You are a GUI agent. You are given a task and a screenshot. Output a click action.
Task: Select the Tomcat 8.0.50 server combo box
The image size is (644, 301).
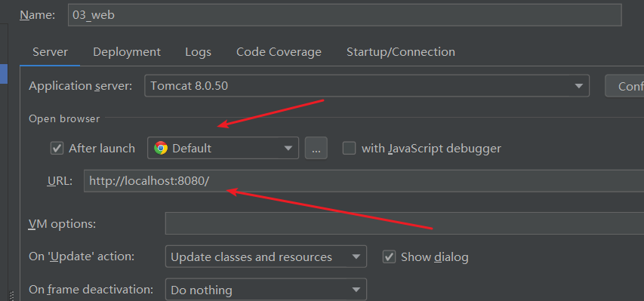coord(367,86)
